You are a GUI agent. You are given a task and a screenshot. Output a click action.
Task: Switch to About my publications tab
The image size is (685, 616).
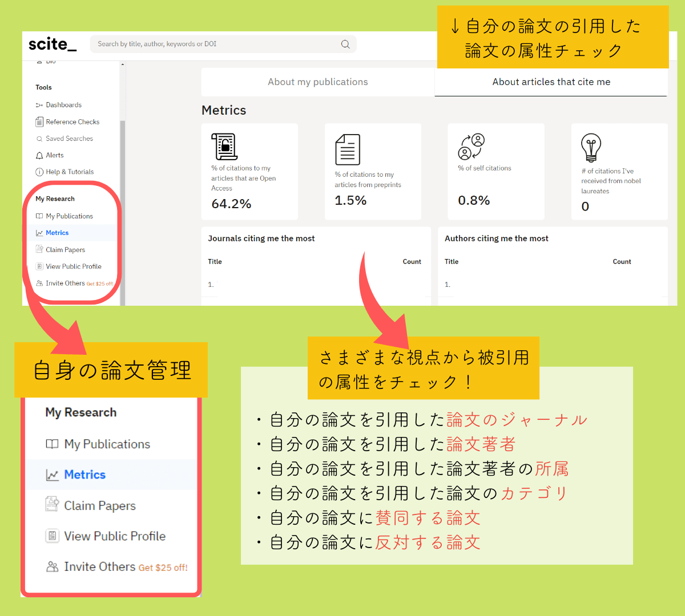tap(318, 82)
